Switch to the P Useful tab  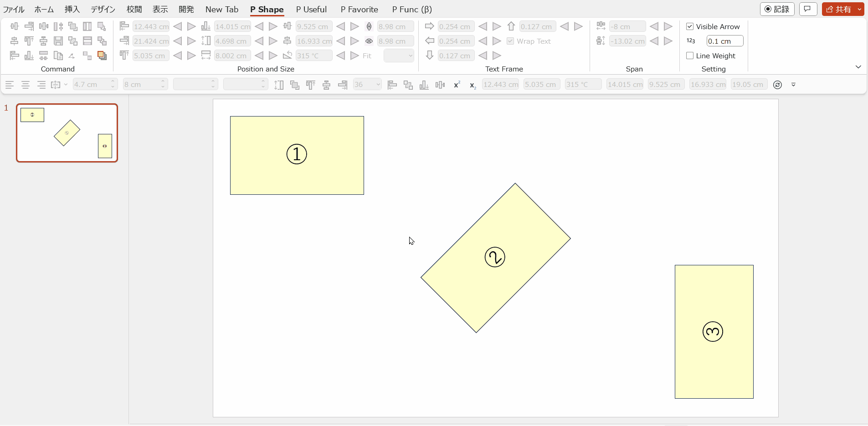click(311, 9)
